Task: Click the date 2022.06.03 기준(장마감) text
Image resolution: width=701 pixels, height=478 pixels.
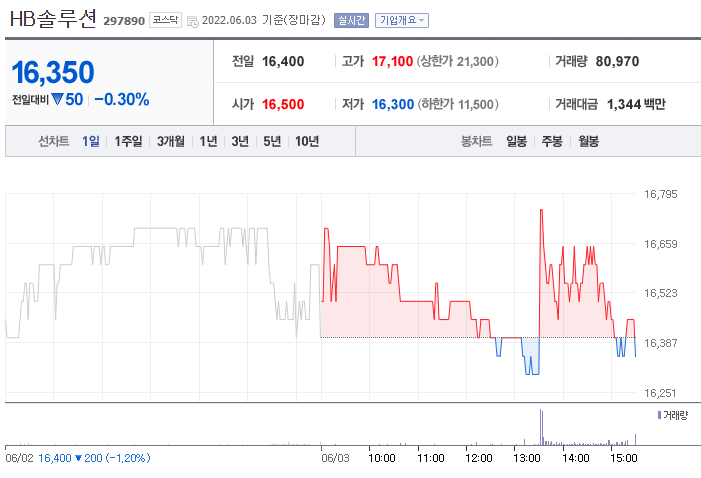Action: pyautogui.click(x=264, y=20)
